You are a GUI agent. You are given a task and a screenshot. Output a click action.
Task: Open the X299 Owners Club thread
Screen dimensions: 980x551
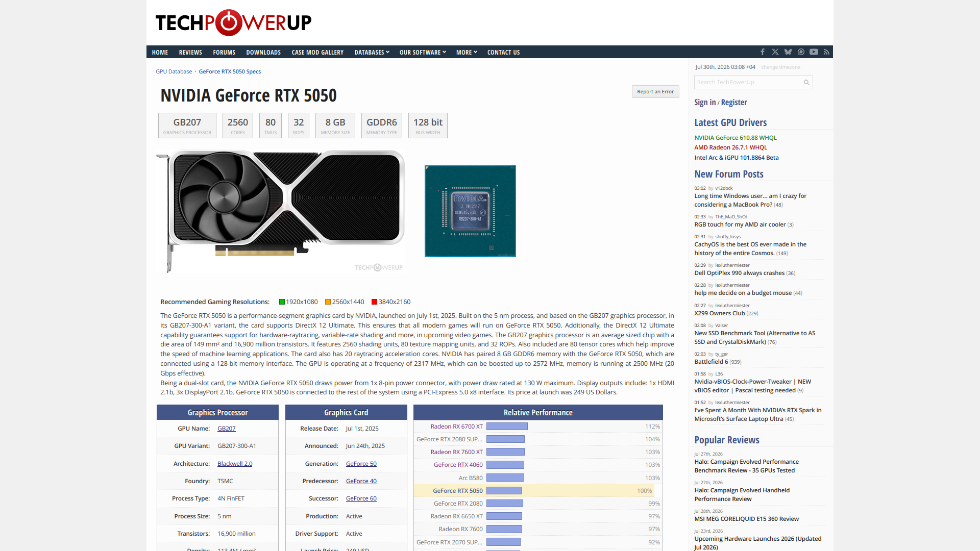[720, 313]
